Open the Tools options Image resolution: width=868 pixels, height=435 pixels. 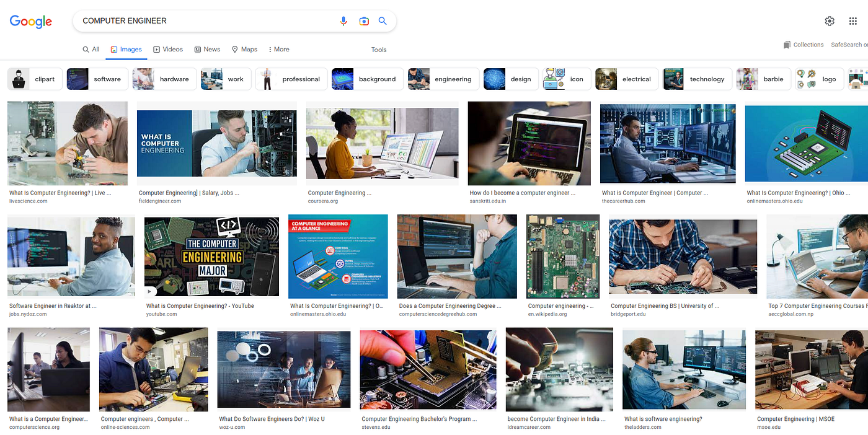click(x=379, y=50)
